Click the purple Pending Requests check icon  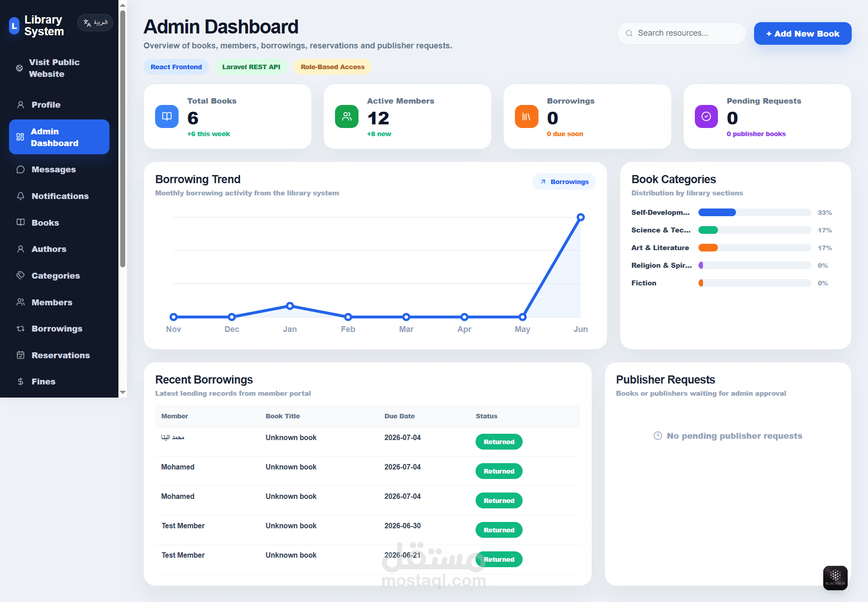pos(706,117)
